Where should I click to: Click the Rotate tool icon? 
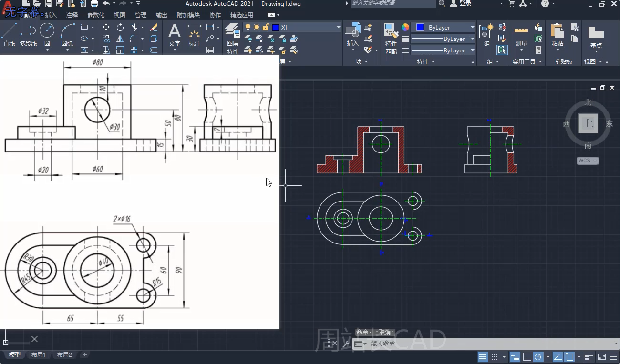click(x=120, y=28)
